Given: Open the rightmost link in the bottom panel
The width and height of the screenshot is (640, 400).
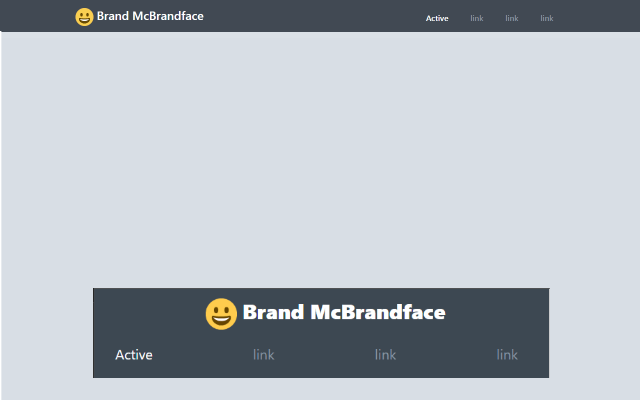Looking at the screenshot, I should pos(507,355).
